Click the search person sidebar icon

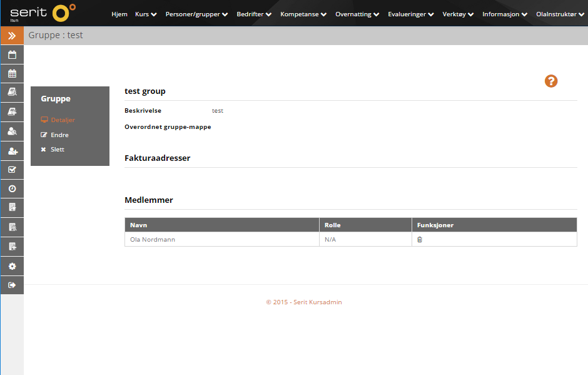[12, 131]
